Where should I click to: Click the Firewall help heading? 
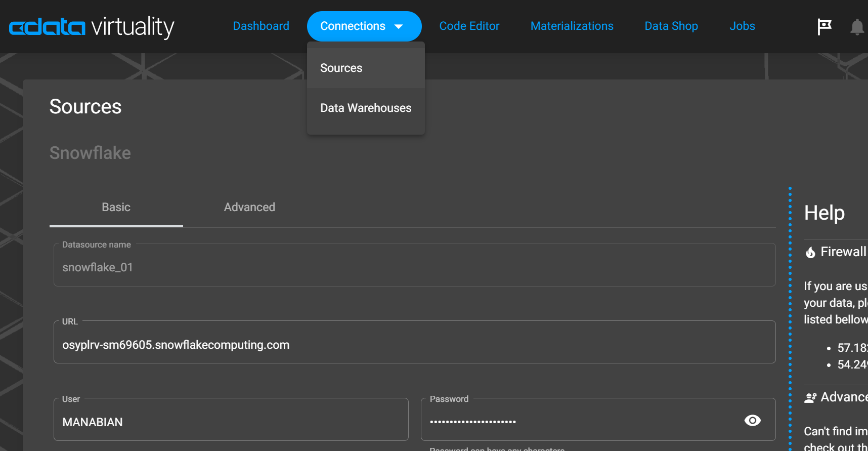843,252
